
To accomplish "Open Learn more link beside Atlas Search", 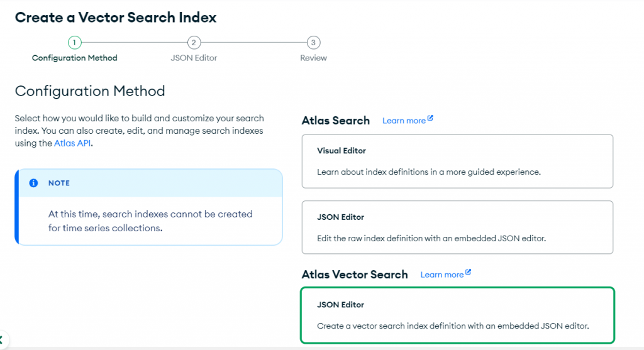I will (404, 121).
